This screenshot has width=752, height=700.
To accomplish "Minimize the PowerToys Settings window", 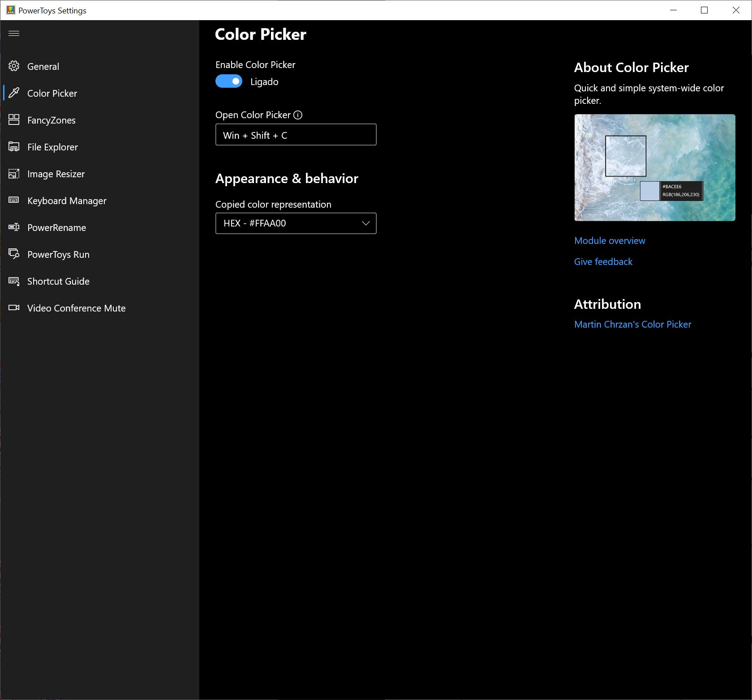I will coord(673,10).
